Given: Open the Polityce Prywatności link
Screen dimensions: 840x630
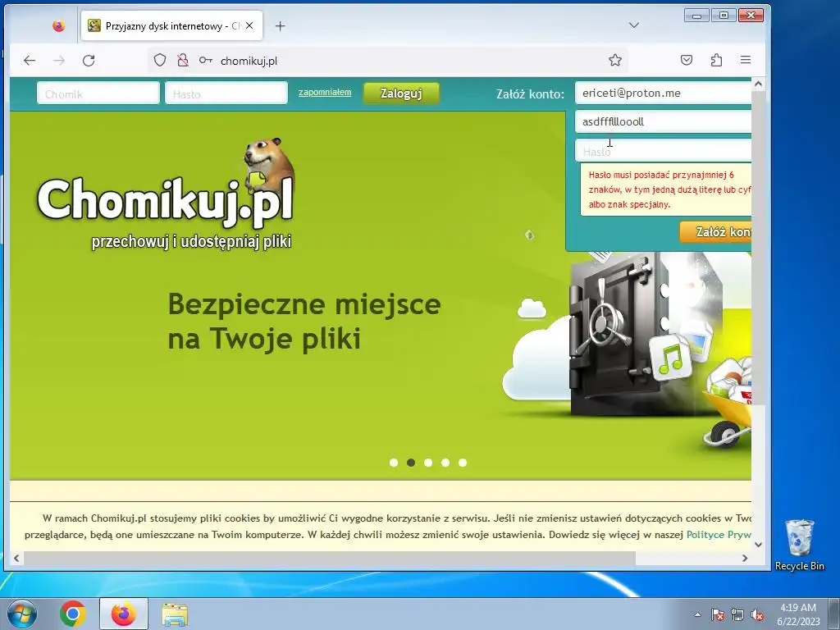Looking at the screenshot, I should pyautogui.click(x=719, y=535).
